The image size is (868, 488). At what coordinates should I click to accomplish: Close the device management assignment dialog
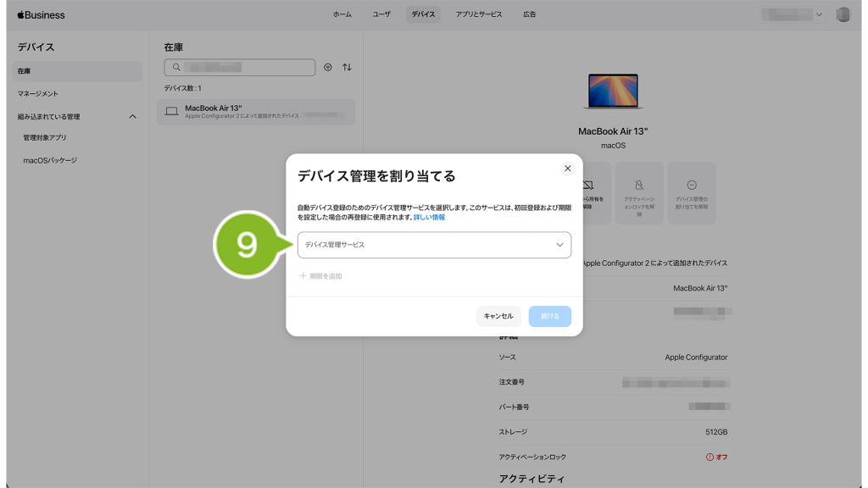click(x=567, y=169)
